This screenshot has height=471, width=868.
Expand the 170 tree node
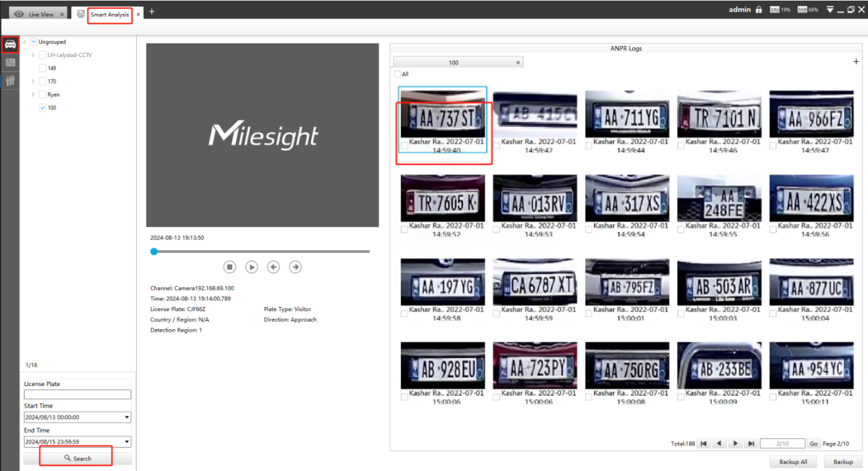(x=34, y=82)
